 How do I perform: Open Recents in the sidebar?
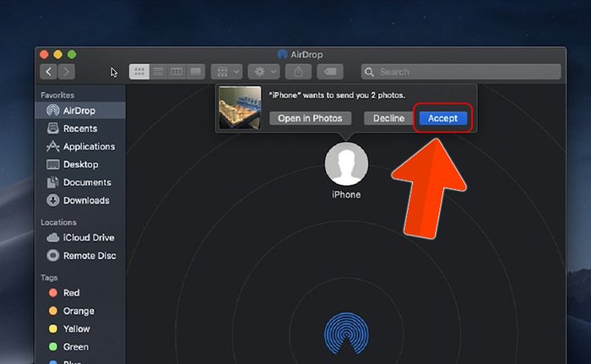[80, 128]
